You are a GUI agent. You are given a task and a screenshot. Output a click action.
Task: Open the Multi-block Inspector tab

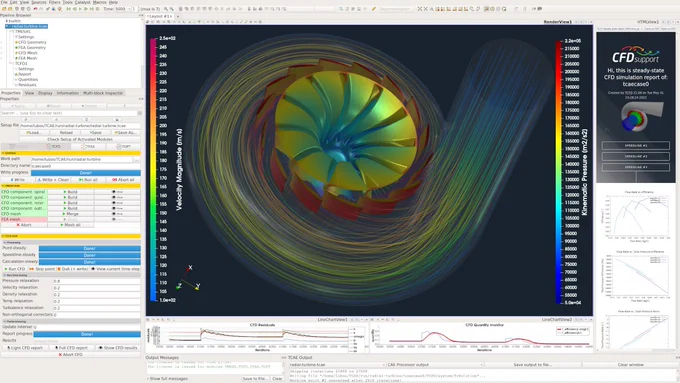(x=103, y=93)
